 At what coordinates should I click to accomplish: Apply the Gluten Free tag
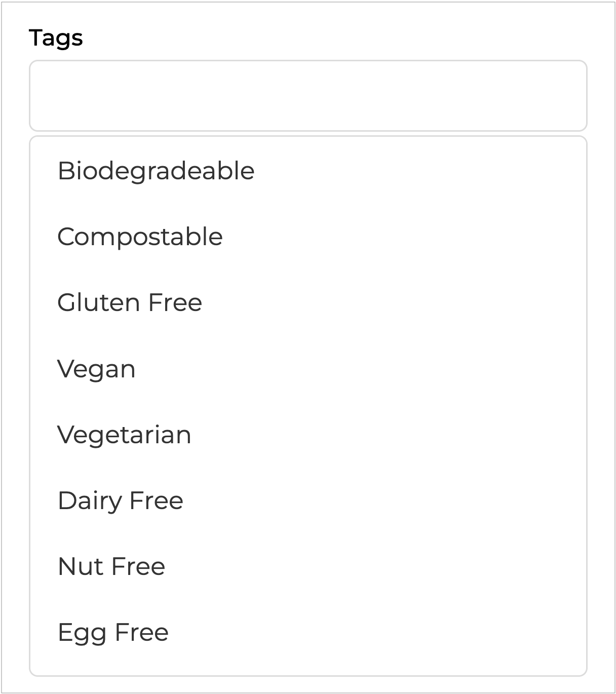pyautogui.click(x=130, y=302)
